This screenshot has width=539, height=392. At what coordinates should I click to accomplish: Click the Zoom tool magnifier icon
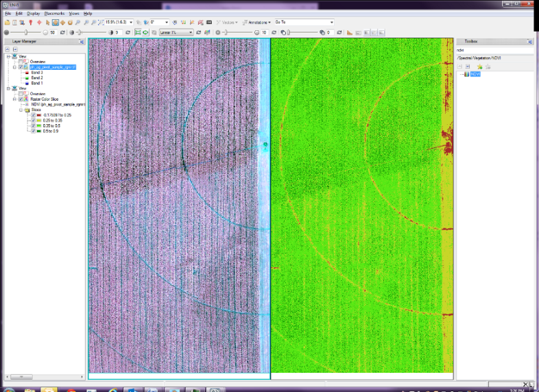[x=77, y=22]
